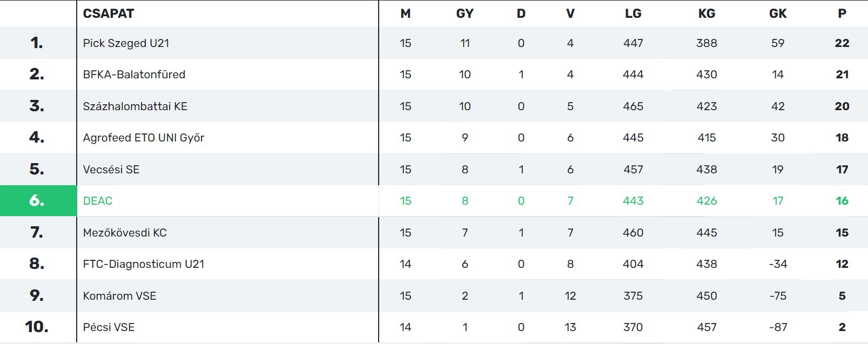Click the P points column header

point(842,14)
